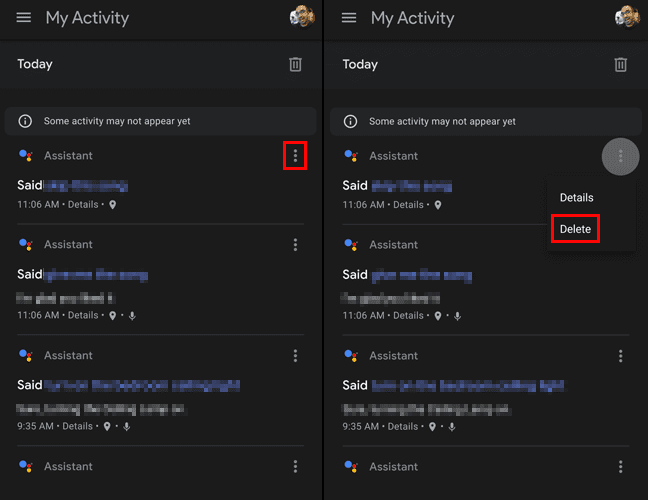The width and height of the screenshot is (648, 500).
Task: Open Details link of second left 11:06 AM entry
Action: [x=83, y=315]
